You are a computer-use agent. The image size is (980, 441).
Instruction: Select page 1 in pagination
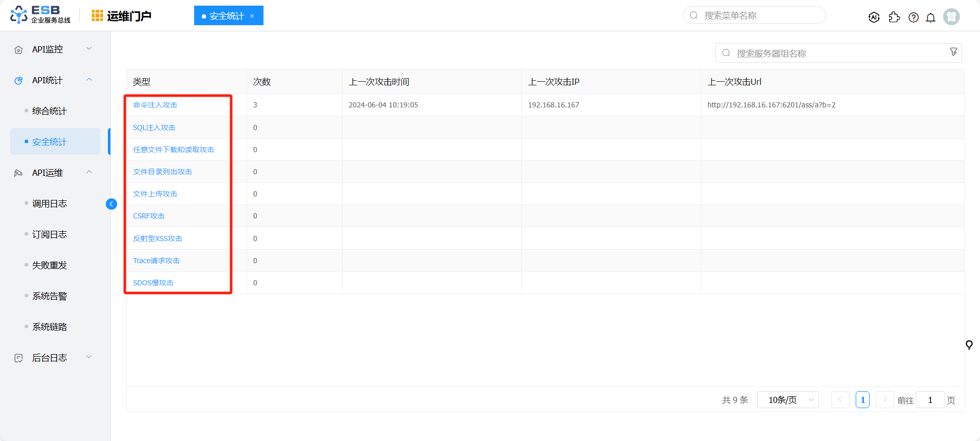tap(863, 400)
